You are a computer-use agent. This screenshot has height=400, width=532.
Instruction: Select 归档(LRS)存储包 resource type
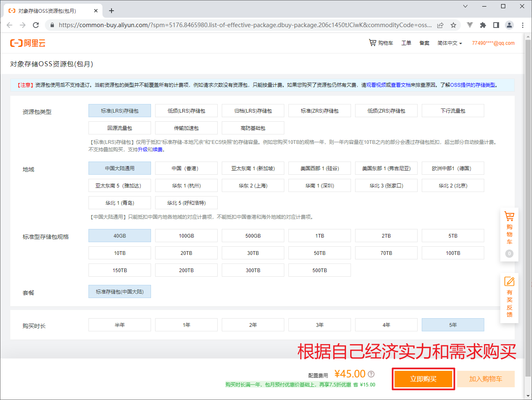253,111
